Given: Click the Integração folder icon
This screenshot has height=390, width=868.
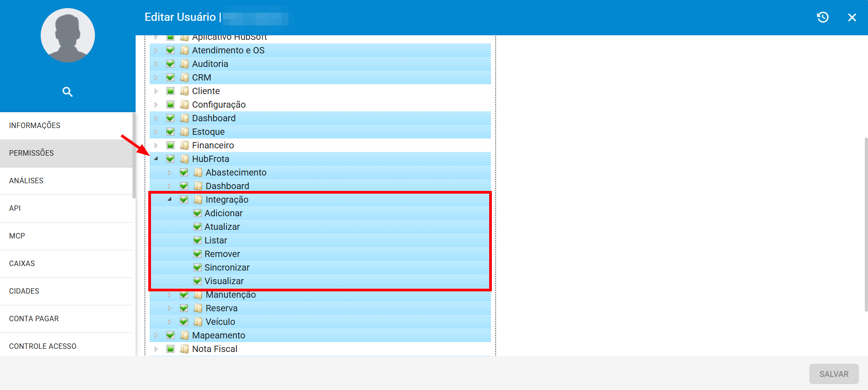Looking at the screenshot, I should (x=198, y=200).
